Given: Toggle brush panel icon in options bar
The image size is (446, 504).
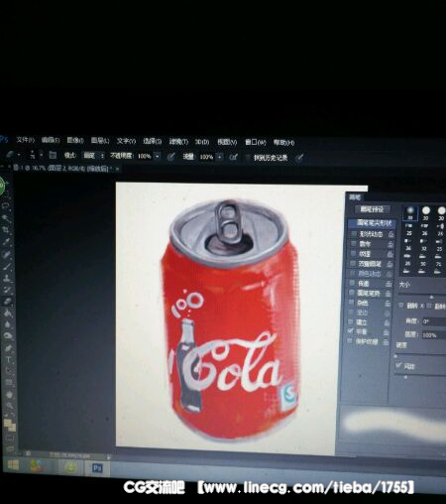Looking at the screenshot, I should 53,155.
